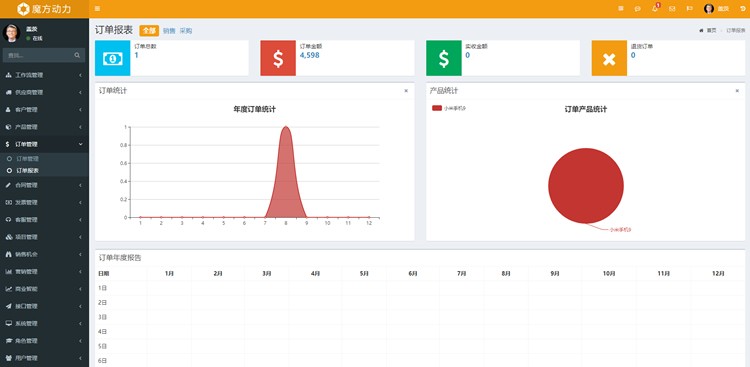Open the notification bell with red badge
The width and height of the screenshot is (750, 367).
point(655,9)
